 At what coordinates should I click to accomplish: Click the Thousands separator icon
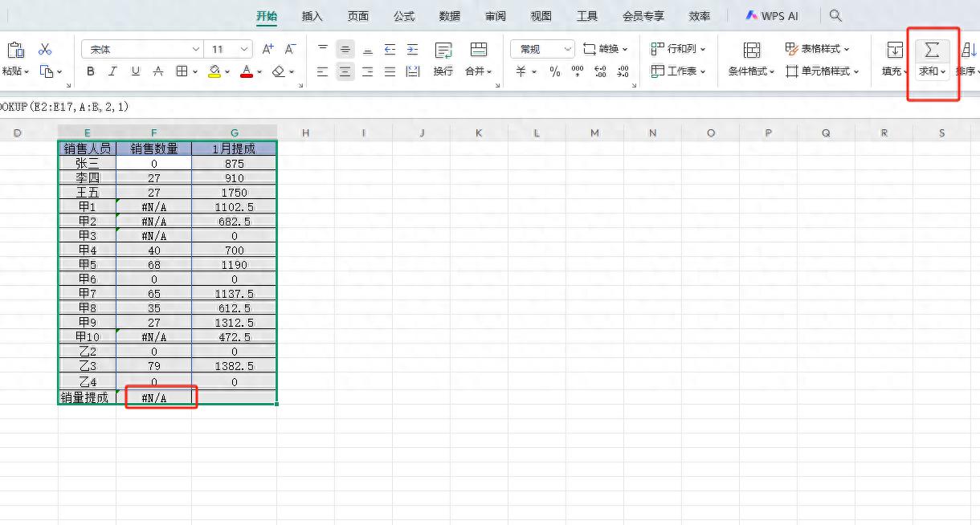tap(578, 71)
